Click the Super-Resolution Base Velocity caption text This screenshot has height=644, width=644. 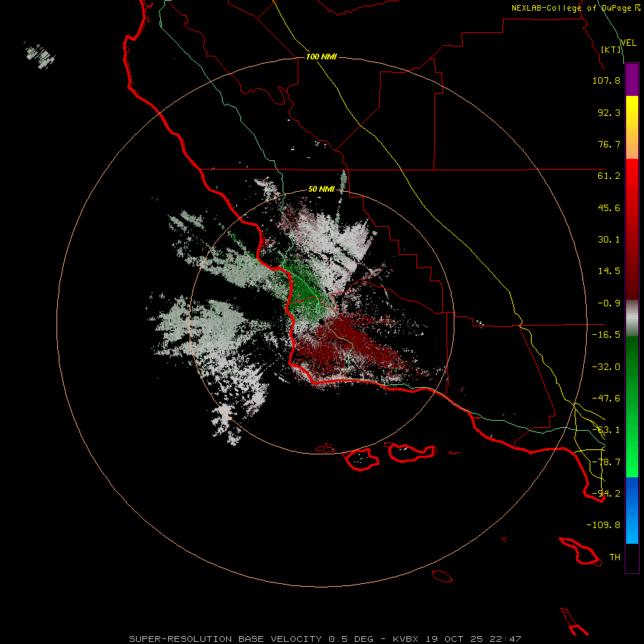[x=325, y=639]
